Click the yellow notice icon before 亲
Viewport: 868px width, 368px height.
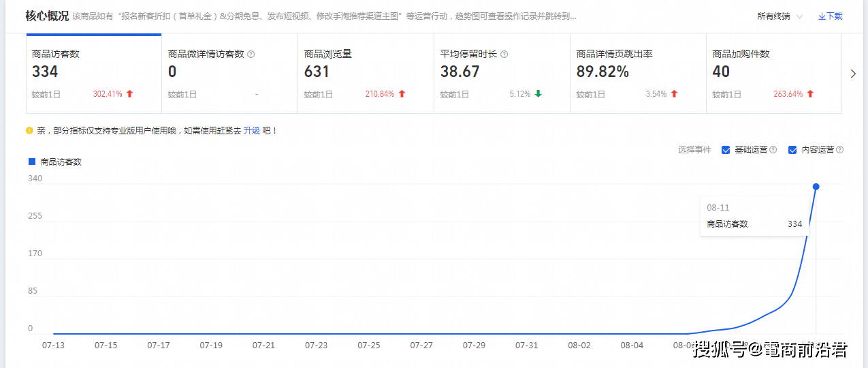[x=29, y=130]
